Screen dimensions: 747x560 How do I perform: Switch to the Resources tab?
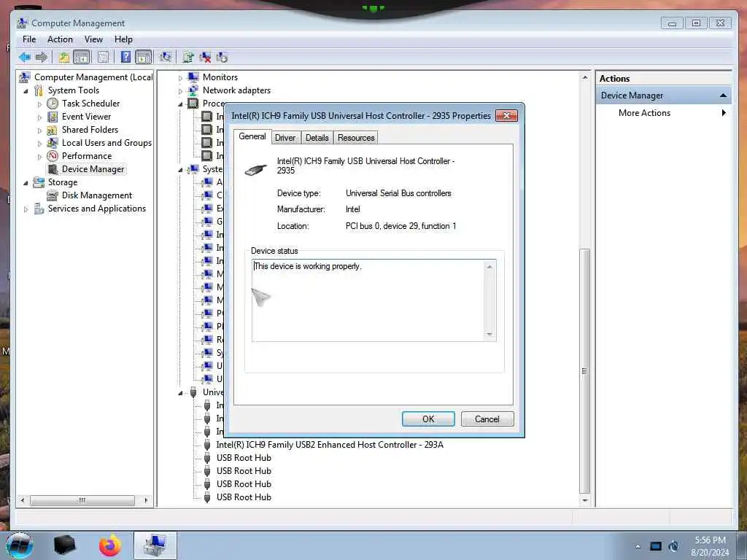tap(356, 138)
